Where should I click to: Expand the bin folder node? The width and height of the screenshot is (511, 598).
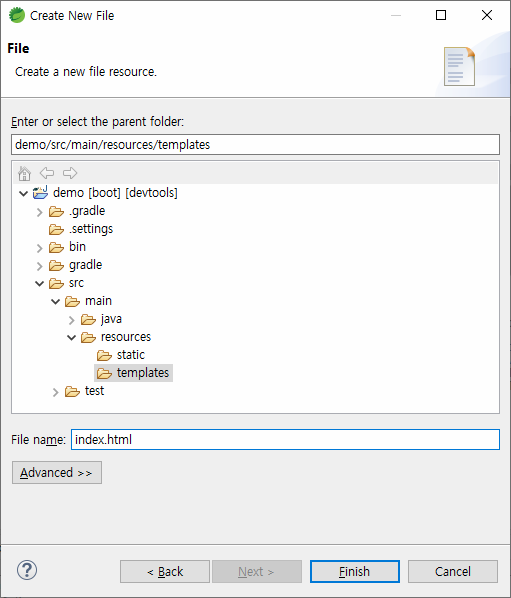click(39, 248)
